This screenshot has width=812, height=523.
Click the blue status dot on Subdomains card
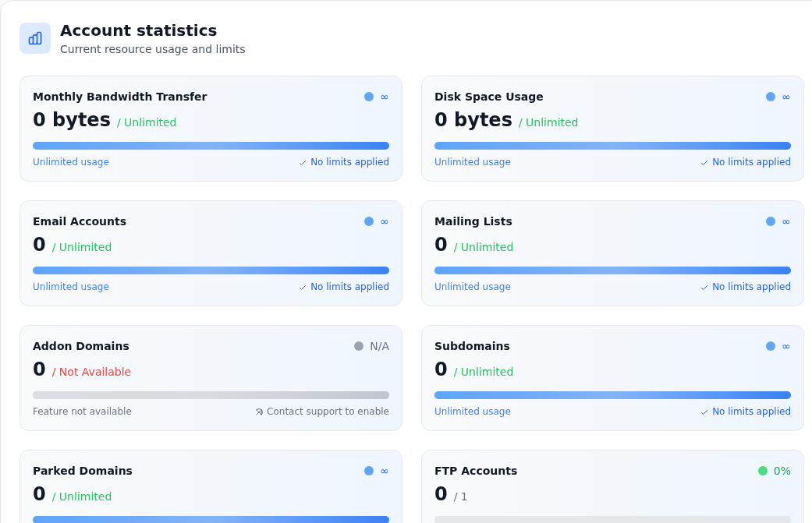tap(771, 346)
